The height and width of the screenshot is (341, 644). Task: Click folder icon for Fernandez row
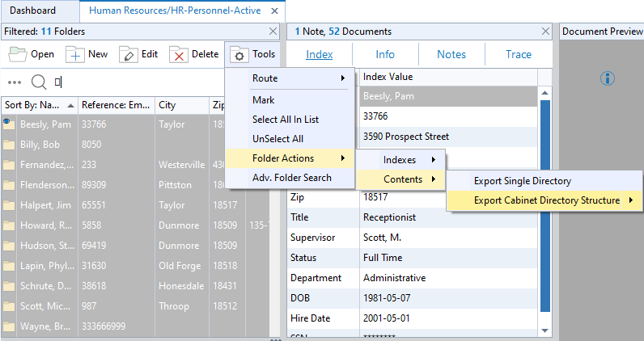pos(9,165)
